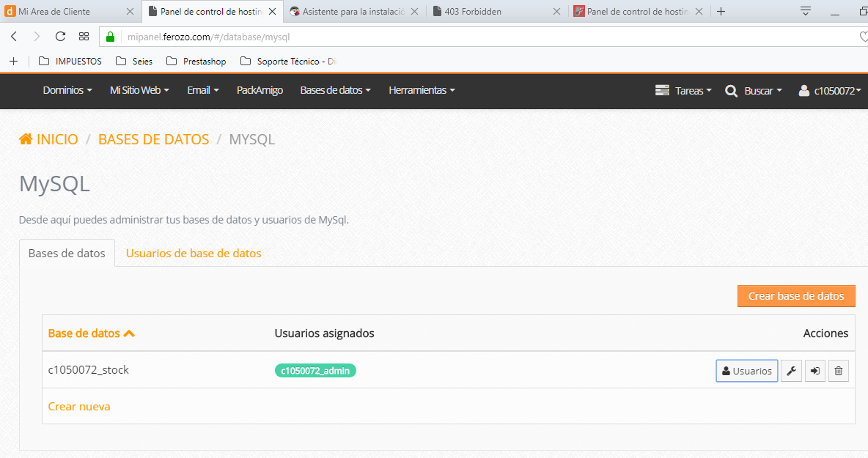Sort by the Base de datos column header
Viewport: 868px width, 458px height.
tap(92, 333)
